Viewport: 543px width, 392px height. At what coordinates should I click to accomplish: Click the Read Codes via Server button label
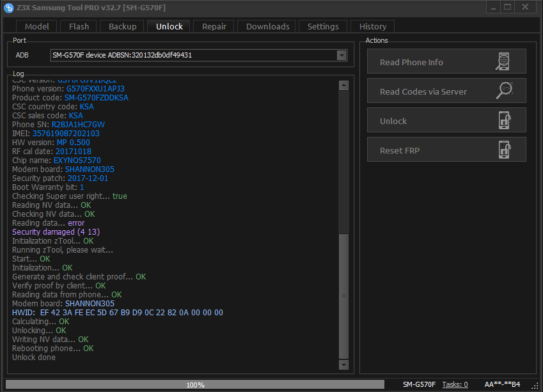coord(423,92)
